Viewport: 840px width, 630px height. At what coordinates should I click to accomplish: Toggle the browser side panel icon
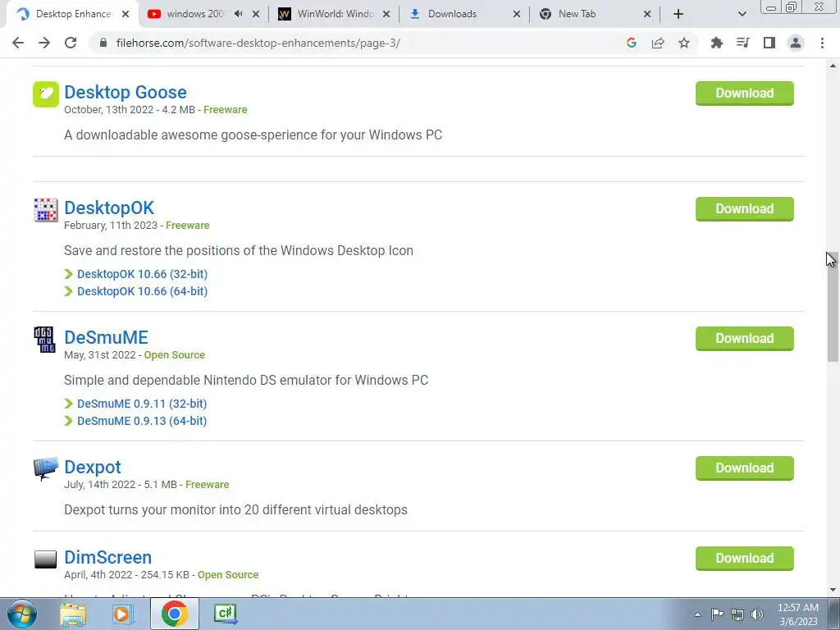(x=769, y=43)
